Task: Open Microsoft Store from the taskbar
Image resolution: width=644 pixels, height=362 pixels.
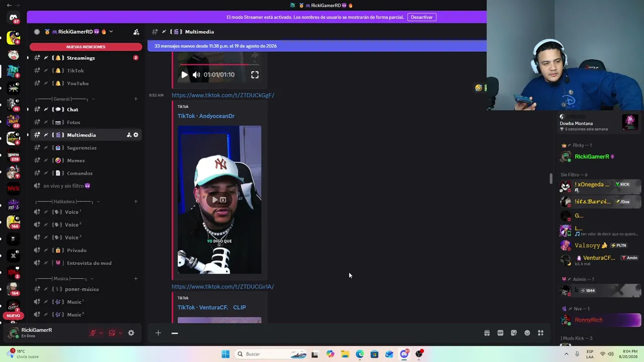Action: [x=374, y=354]
